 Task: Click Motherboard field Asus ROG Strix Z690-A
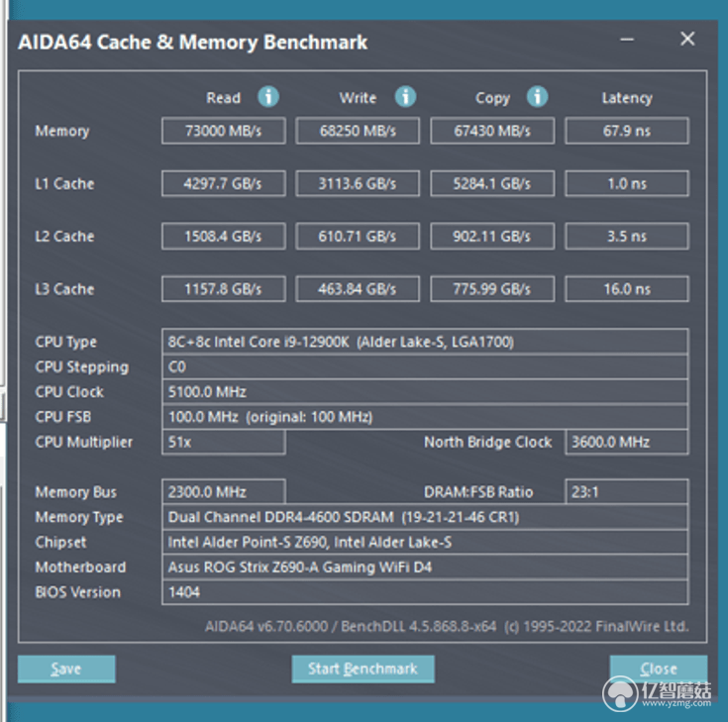[425, 567]
